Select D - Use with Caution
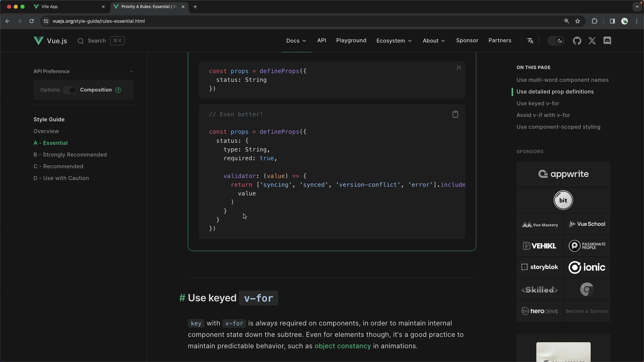This screenshot has width=644, height=362. tap(61, 178)
